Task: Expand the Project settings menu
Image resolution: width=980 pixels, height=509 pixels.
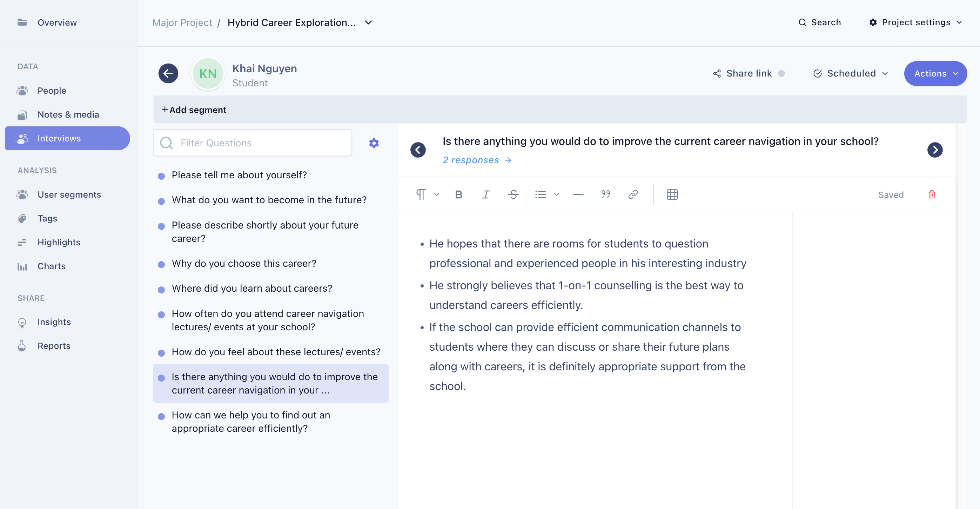Action: coord(915,22)
